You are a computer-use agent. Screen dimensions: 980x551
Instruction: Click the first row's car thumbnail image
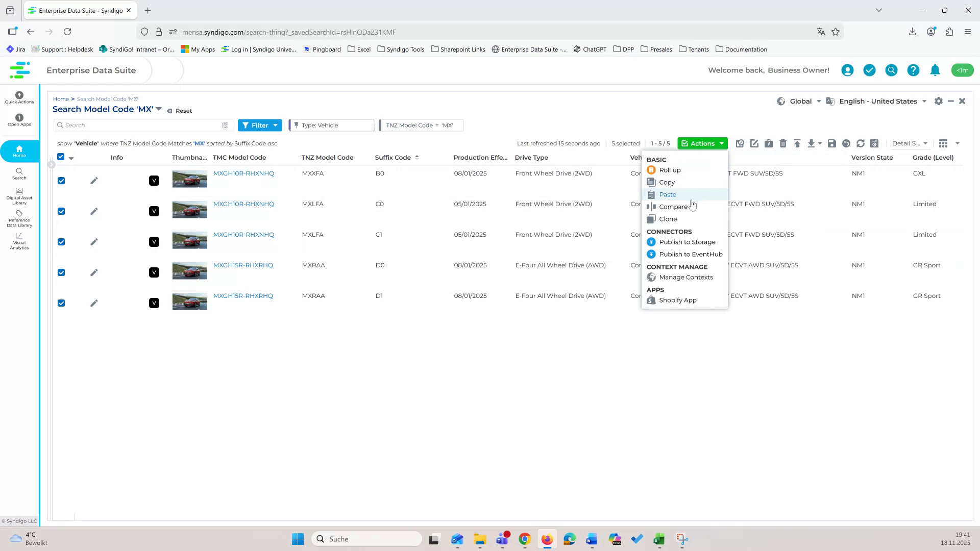(189, 179)
